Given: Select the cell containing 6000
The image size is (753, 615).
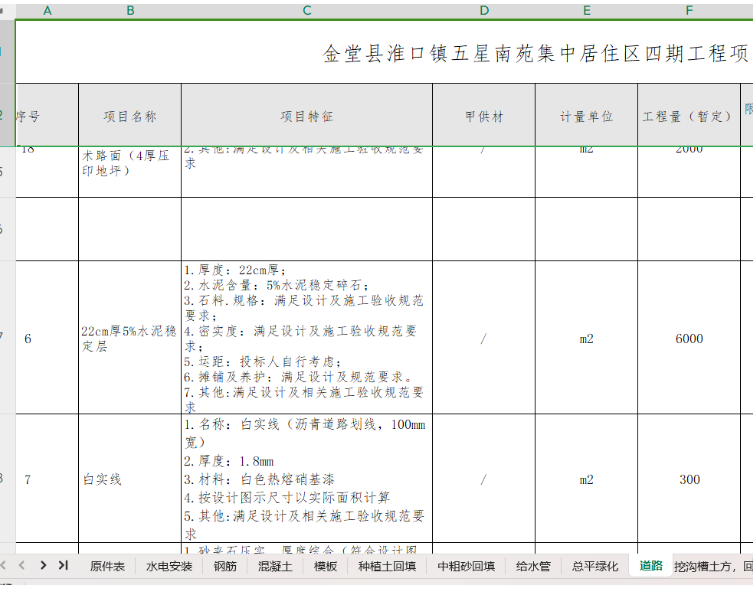Looking at the screenshot, I should tap(689, 339).
